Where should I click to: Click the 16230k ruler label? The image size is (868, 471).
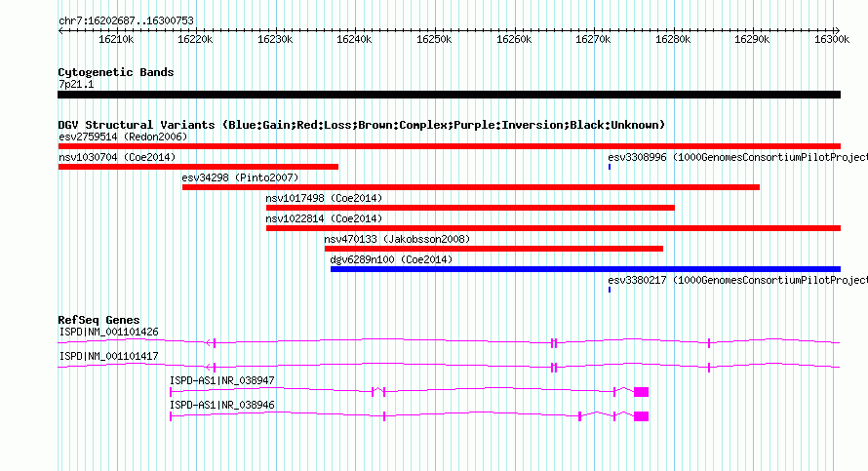coord(275,40)
